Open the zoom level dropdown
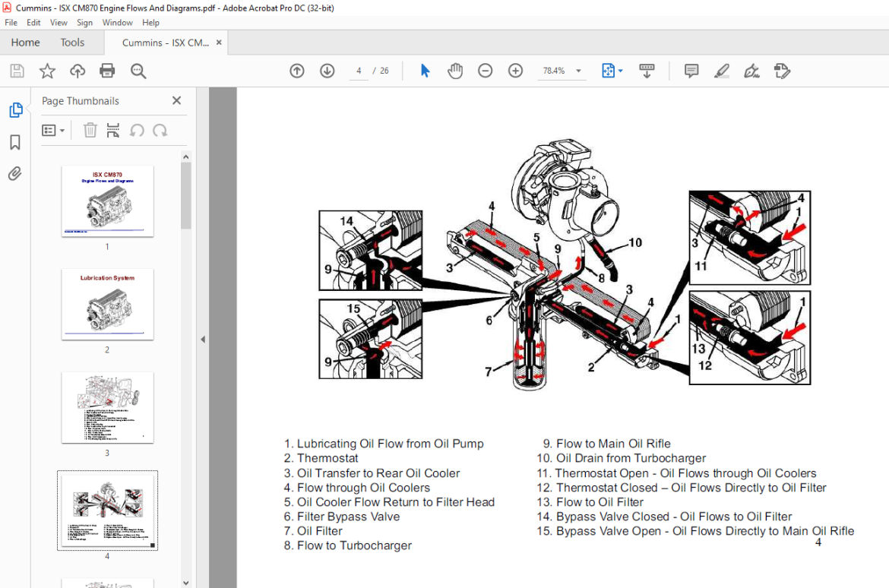Screen dimensions: 889x588 pyautogui.click(x=578, y=71)
